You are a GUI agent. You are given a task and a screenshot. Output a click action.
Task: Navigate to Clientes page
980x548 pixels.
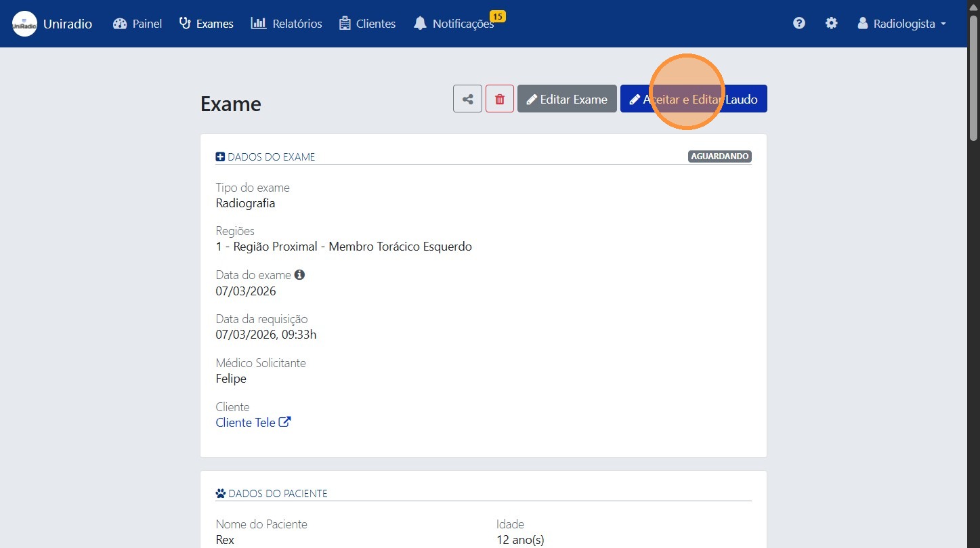(x=367, y=24)
